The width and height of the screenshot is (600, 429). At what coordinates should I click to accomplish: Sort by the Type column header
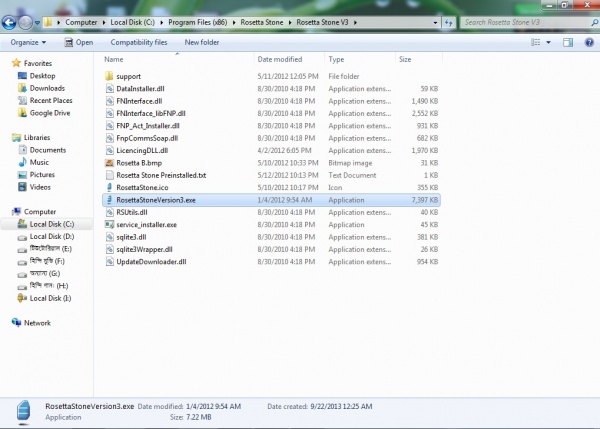click(336, 59)
